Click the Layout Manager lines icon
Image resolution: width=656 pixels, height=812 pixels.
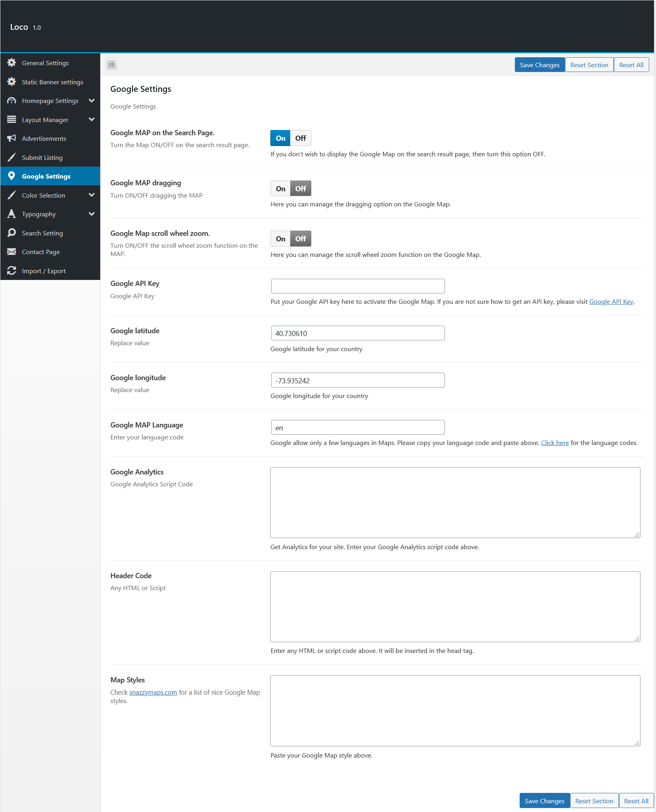[x=12, y=119]
